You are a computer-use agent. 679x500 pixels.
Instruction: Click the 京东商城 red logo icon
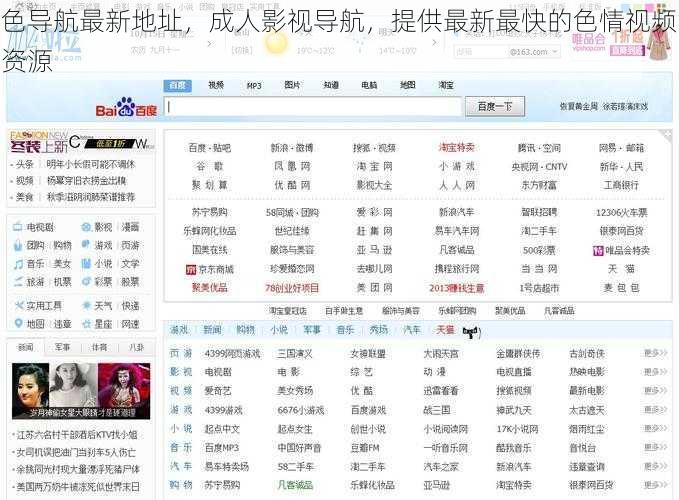click(191, 269)
